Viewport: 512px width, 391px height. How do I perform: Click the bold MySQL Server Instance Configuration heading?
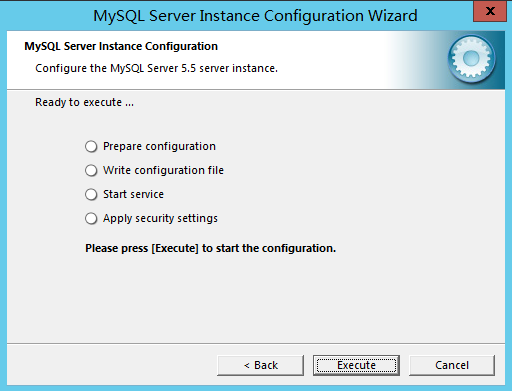tap(121, 46)
